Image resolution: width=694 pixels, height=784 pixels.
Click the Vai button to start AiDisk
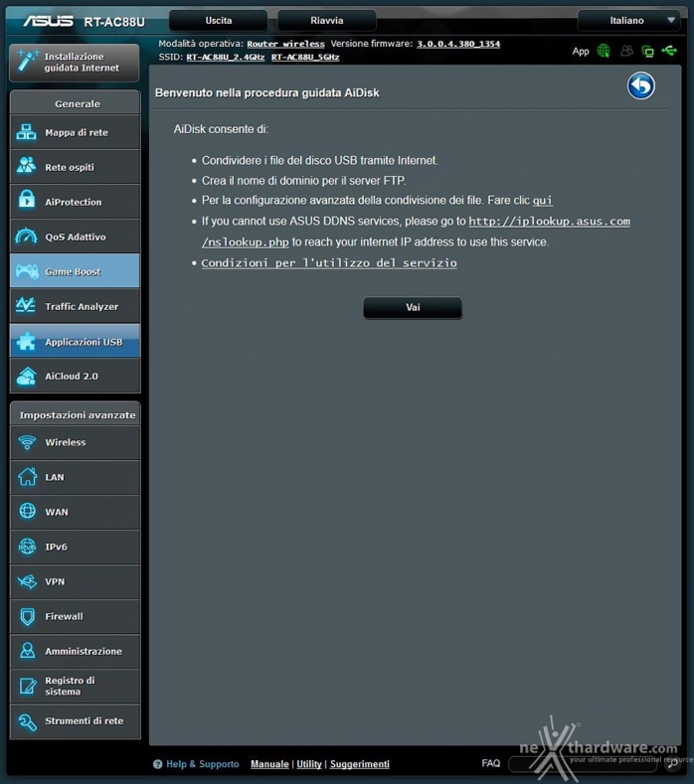point(413,307)
